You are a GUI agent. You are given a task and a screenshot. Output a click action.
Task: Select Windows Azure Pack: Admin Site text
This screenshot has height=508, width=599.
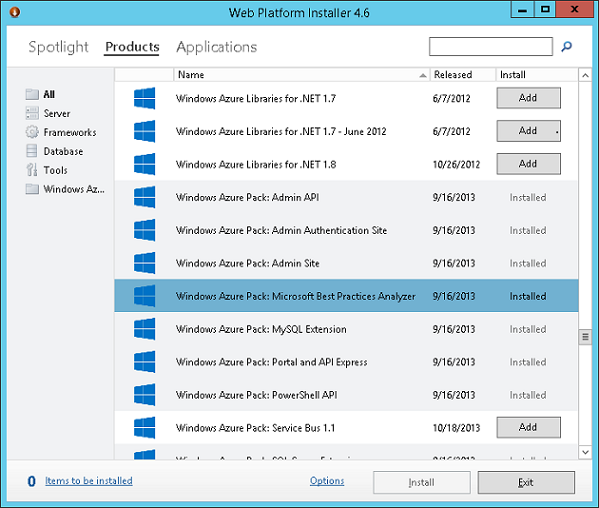pos(248,263)
